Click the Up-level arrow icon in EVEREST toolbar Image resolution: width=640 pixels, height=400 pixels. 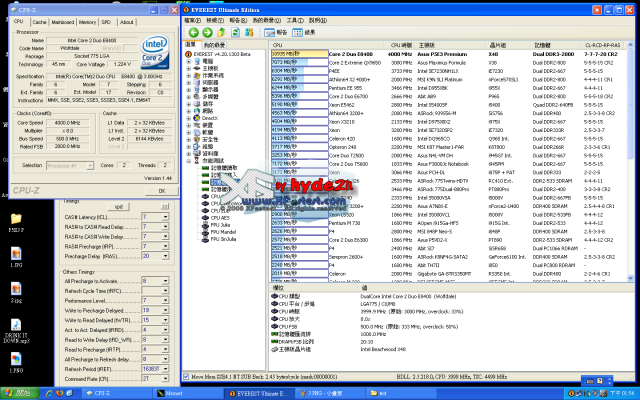[221, 32]
